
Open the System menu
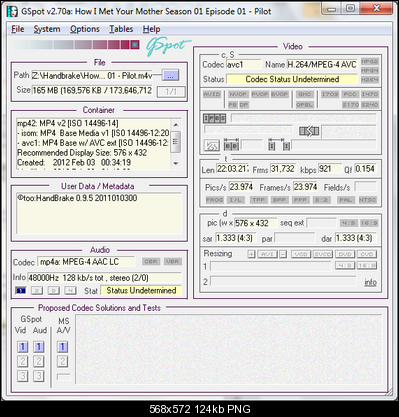[47, 29]
